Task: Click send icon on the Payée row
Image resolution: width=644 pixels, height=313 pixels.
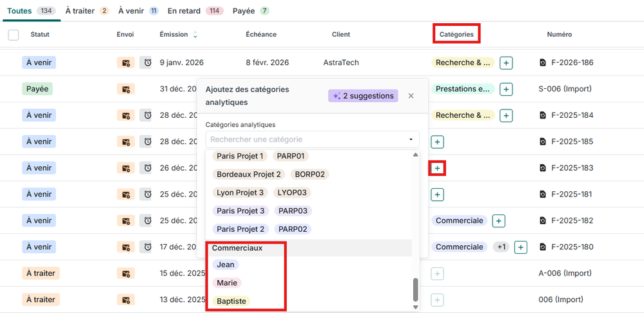Action: [125, 89]
